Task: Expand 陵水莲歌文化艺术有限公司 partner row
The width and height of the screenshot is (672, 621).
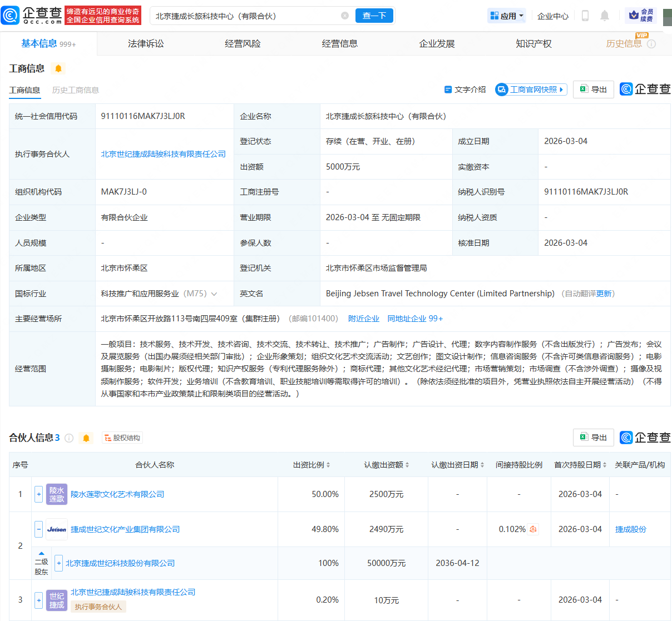Action: click(38, 494)
